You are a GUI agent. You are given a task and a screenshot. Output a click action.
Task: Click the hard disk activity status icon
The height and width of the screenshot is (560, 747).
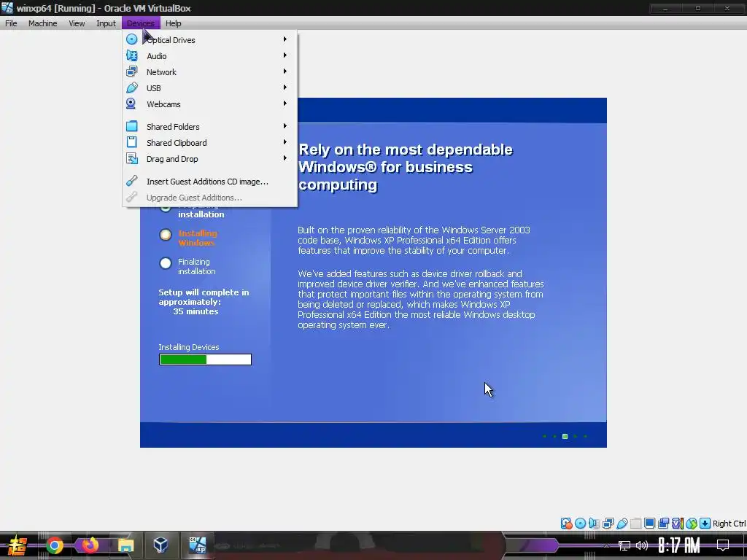click(566, 524)
